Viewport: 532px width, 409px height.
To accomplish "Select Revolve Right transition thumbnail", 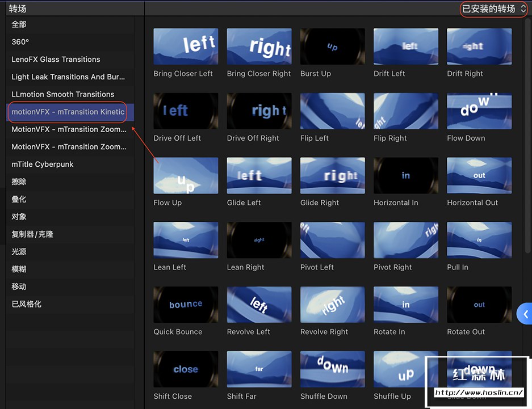I will (333, 305).
